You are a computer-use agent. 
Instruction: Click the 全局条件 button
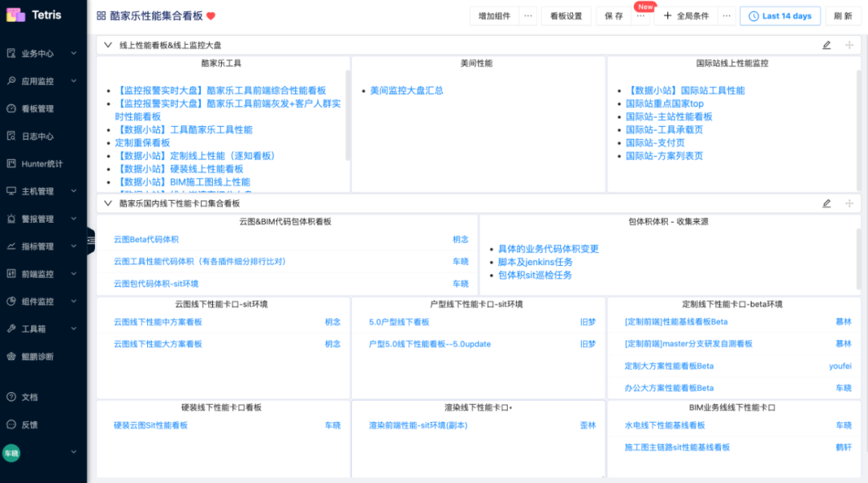[686, 16]
